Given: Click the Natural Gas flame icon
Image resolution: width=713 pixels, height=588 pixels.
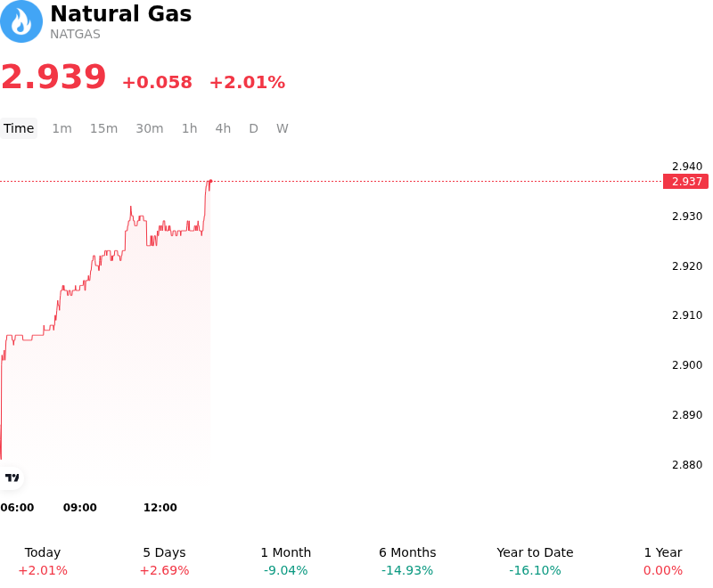Looking at the screenshot, I should tap(20, 21).
